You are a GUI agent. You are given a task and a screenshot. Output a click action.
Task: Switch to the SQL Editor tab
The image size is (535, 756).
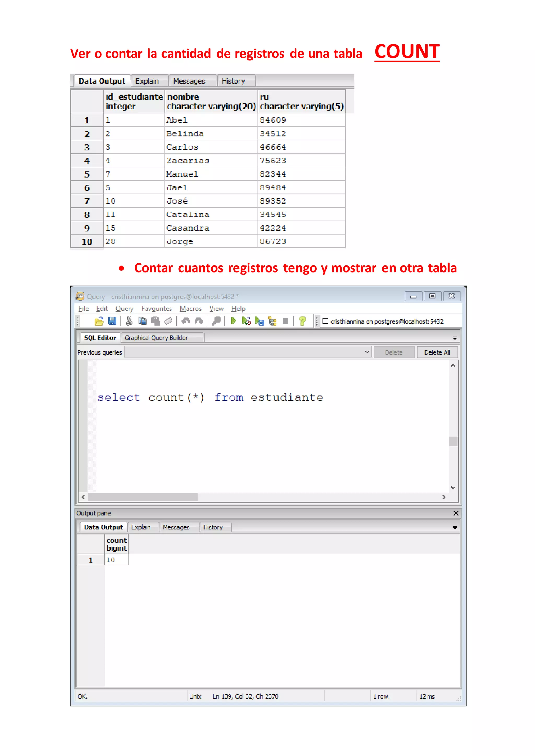point(100,338)
